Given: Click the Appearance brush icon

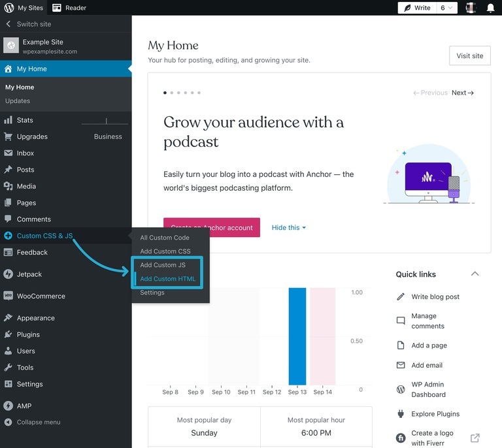Looking at the screenshot, I should (8, 318).
